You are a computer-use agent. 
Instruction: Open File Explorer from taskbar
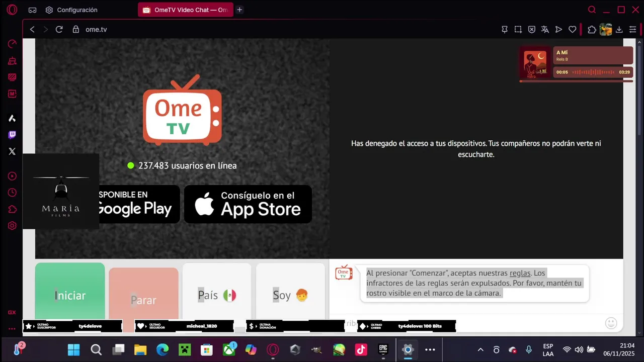click(140, 349)
